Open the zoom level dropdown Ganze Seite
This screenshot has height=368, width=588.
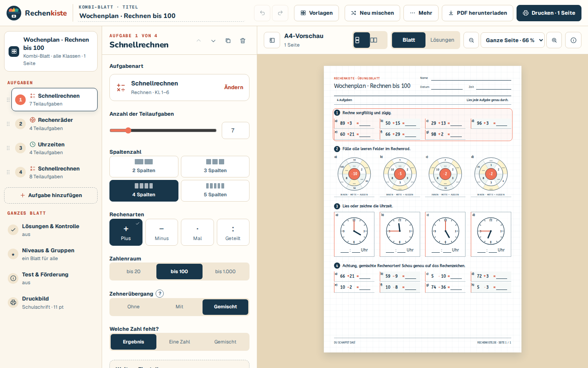point(512,40)
